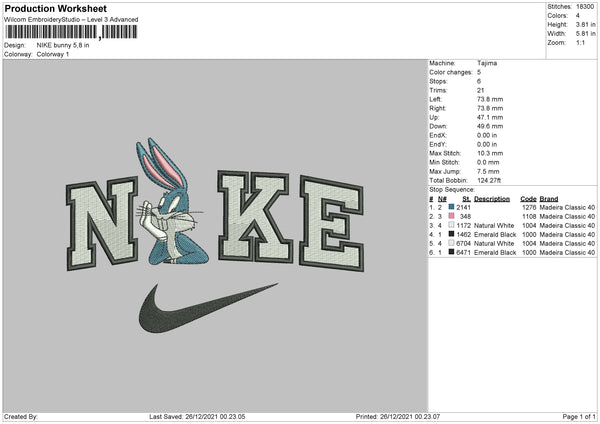Select the Natural White 1172 swatch
600x424 pixels.
coord(452,225)
